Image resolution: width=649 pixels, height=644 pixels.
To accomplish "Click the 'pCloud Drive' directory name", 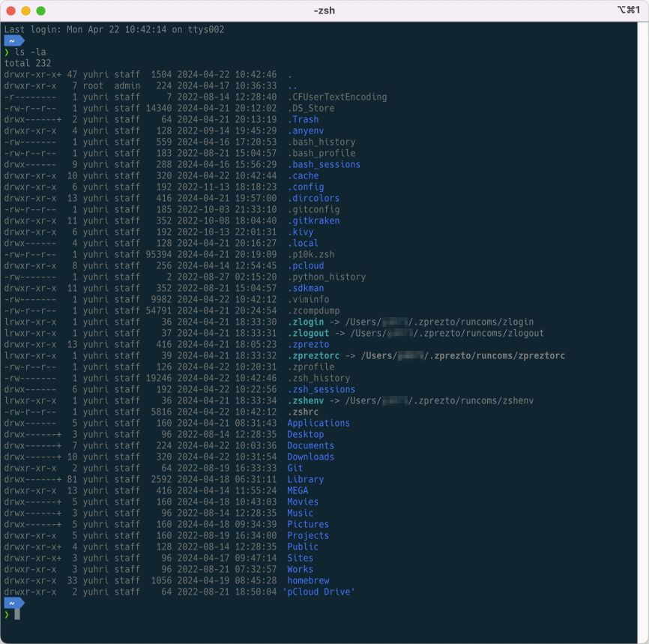I will (319, 592).
